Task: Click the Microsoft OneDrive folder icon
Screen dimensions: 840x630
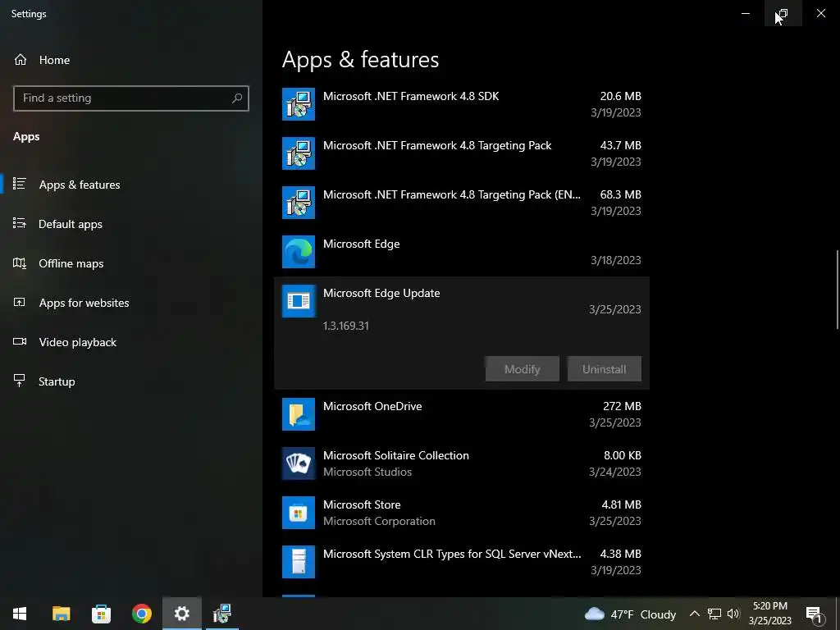Action: pyautogui.click(x=299, y=414)
